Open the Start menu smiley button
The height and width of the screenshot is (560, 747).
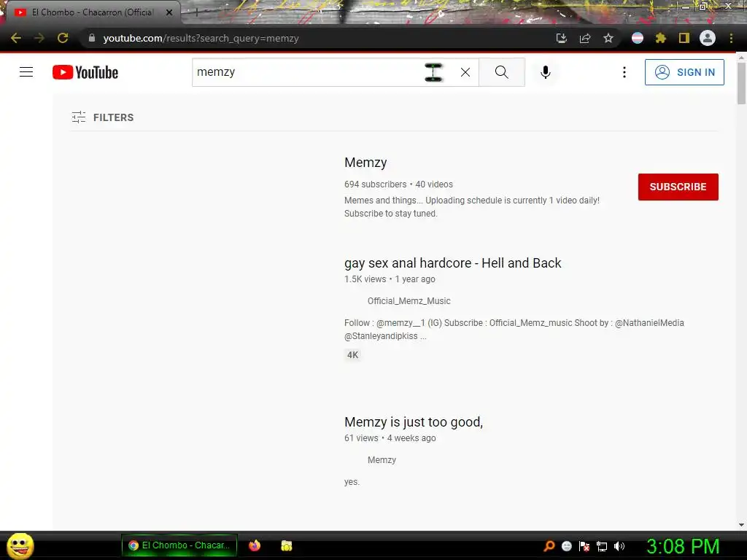tap(20, 545)
